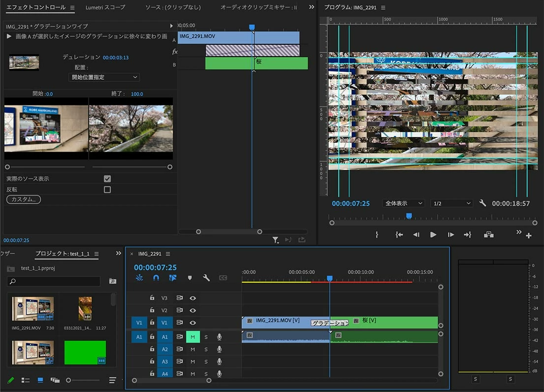This screenshot has width=544, height=392.
Task: Uncheck the 実際のソース表示 checkbox
Action: [x=107, y=179]
